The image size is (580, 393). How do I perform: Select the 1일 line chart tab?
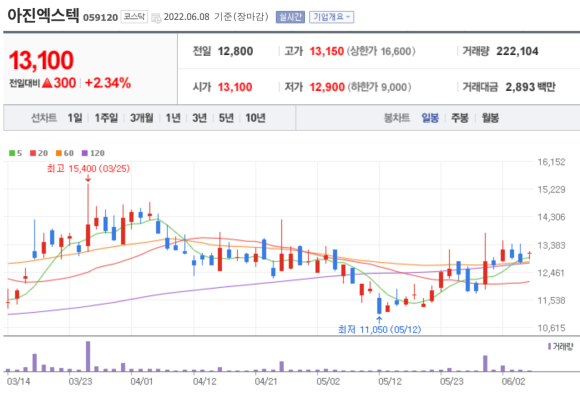click(x=75, y=118)
